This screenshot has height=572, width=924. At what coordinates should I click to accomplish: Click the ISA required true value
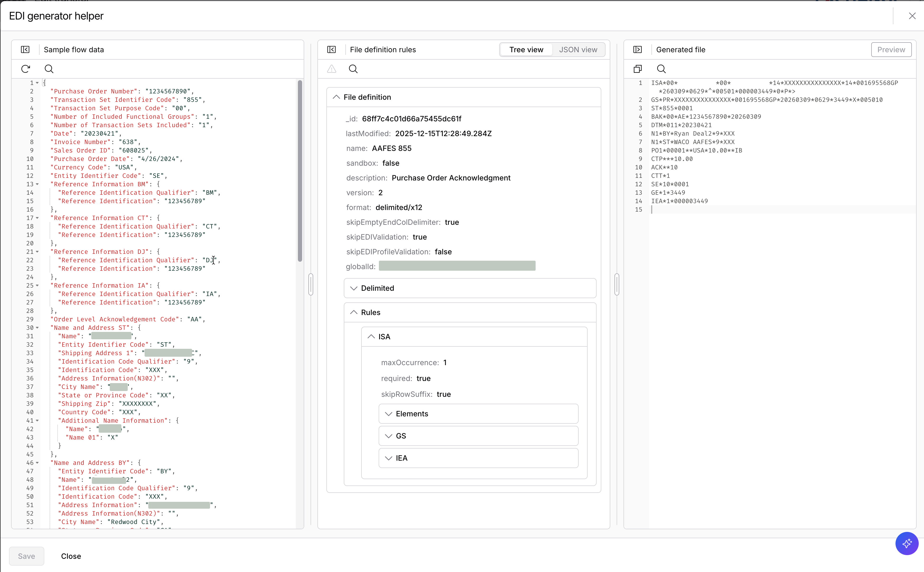[423, 378]
